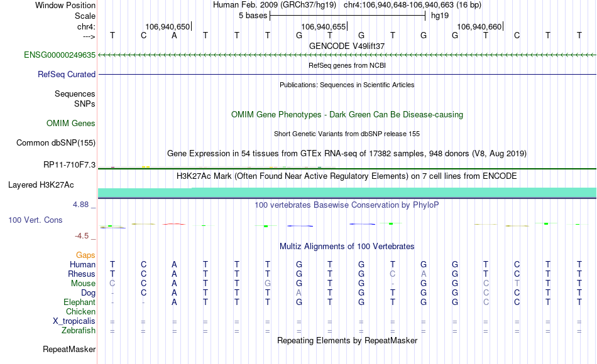Select the 100 Vert. Cons label
This screenshot has height=364, width=597.
(35, 220)
